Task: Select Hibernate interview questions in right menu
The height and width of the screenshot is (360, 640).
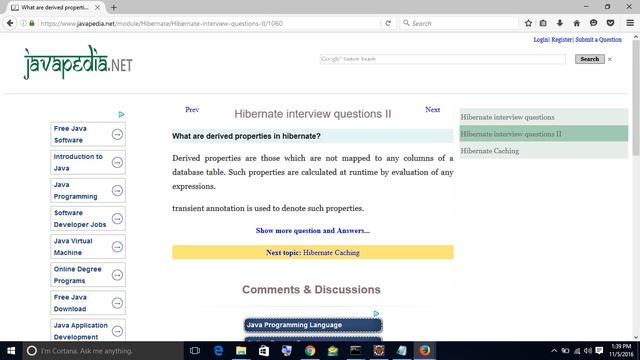Action: tap(544, 117)
